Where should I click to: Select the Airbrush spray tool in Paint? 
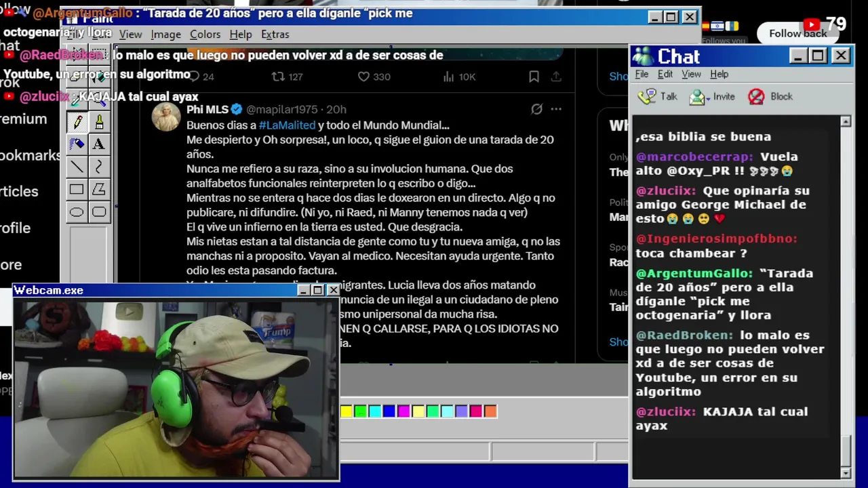[x=77, y=144]
